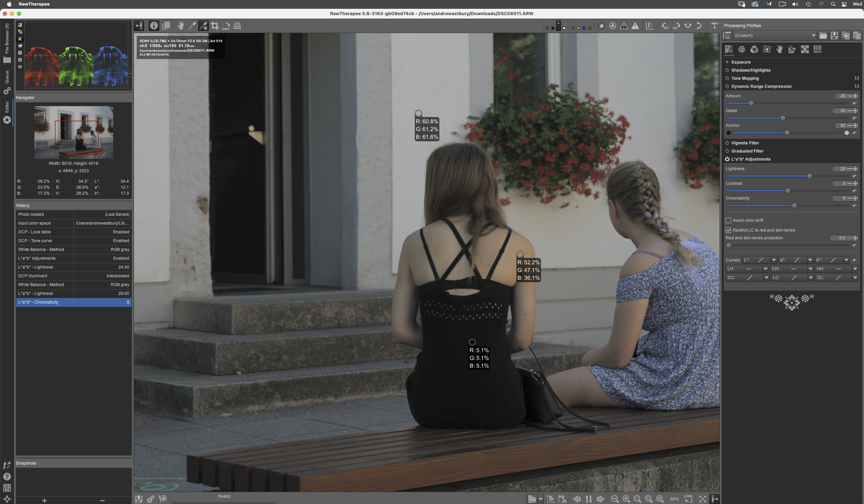Open the Metadata tab
This screenshot has width=864, height=504.
[817, 50]
